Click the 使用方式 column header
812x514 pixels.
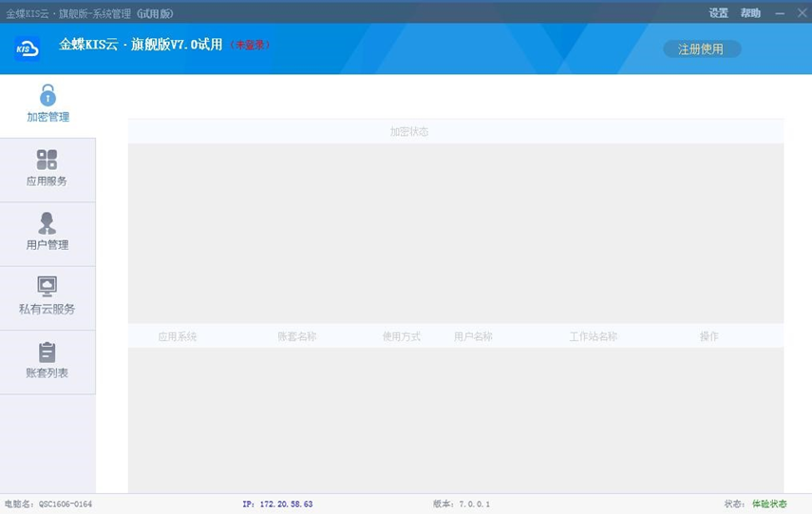click(402, 336)
